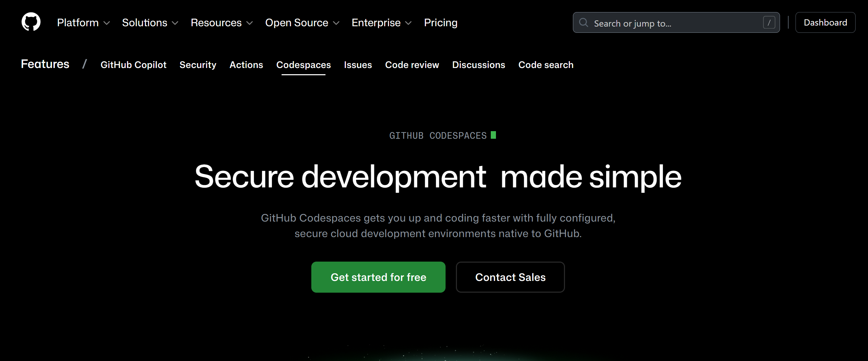Click the GITHUB CODESPACES heading text
The width and height of the screenshot is (868, 361).
coord(438,136)
